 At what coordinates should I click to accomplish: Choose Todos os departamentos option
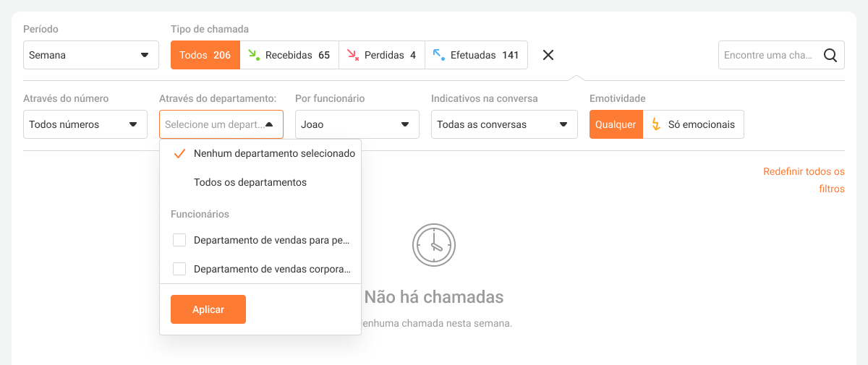[x=250, y=182]
